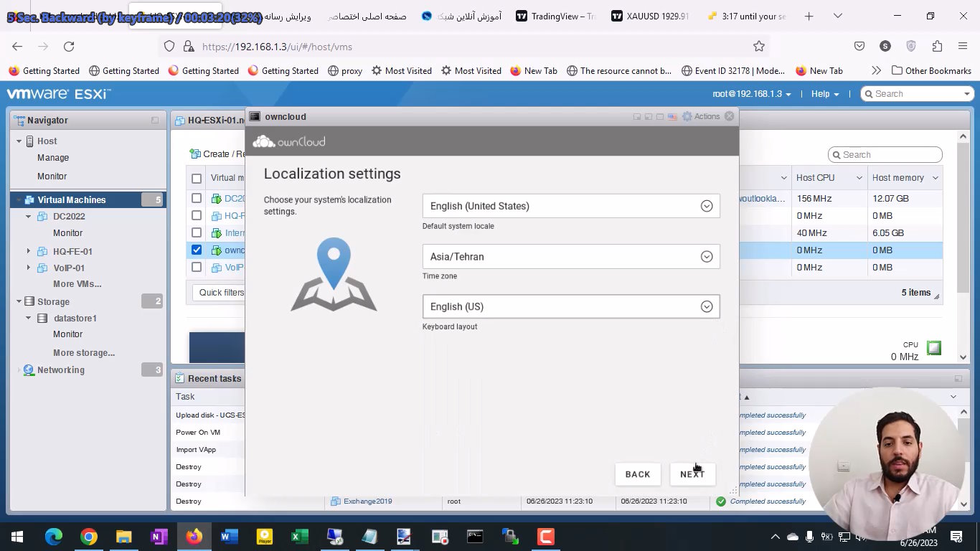Screen dimensions: 980x551
Task: Click the green CPU usage icon
Action: coord(933,348)
